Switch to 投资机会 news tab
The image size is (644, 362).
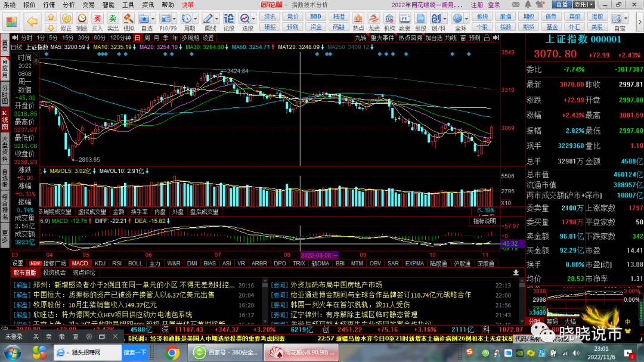pos(55,273)
